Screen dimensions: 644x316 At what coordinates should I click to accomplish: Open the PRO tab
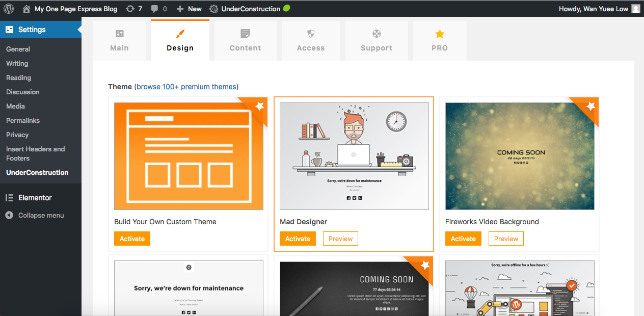point(440,40)
